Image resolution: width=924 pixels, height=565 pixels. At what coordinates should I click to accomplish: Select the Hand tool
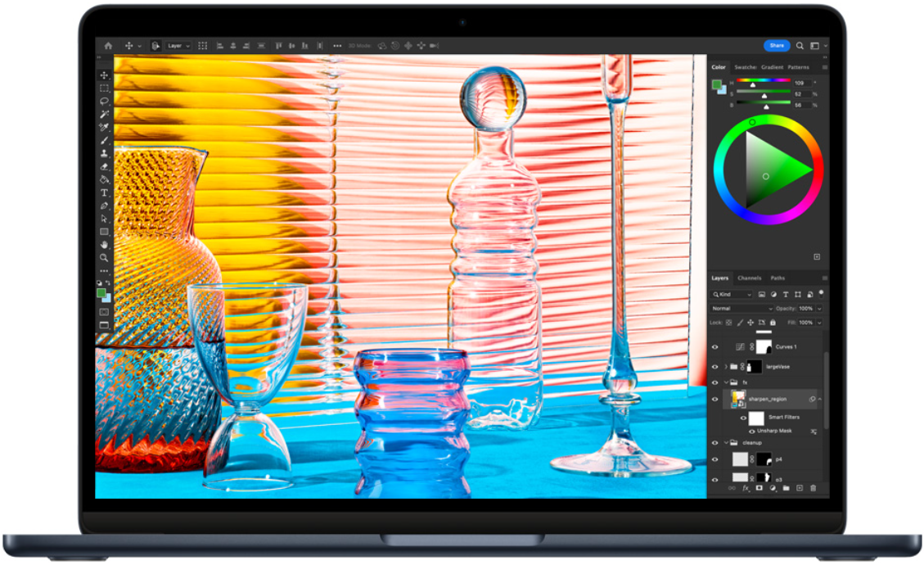tap(104, 245)
